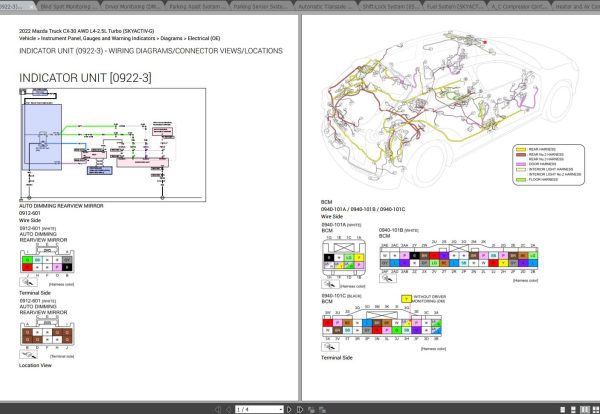Image resolution: width=600 pixels, height=414 pixels.
Task: Click the 'INTERIOR LIGHT HARNESS' legend label
Action: click(x=551, y=169)
